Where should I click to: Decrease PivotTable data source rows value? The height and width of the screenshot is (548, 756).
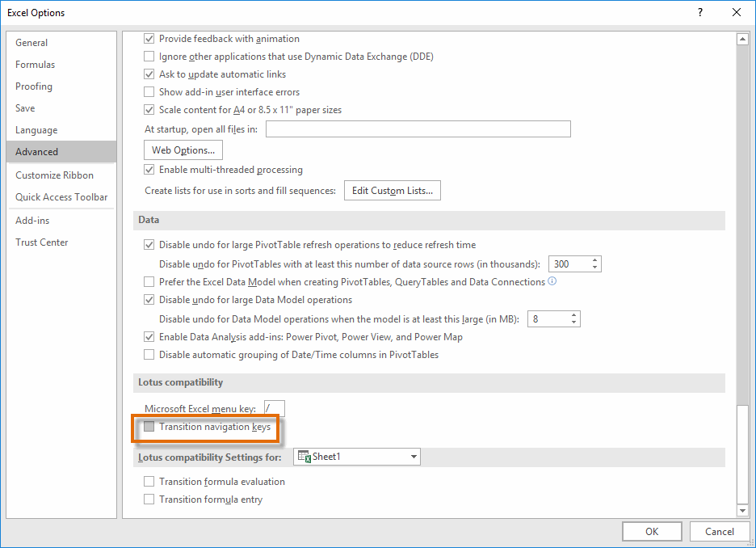click(x=595, y=268)
